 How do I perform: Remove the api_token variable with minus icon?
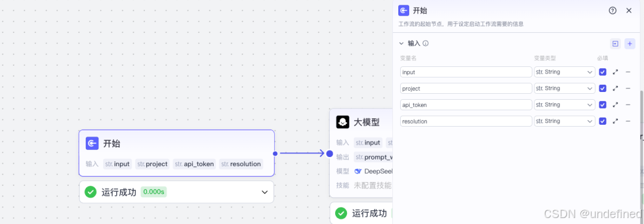628,105
